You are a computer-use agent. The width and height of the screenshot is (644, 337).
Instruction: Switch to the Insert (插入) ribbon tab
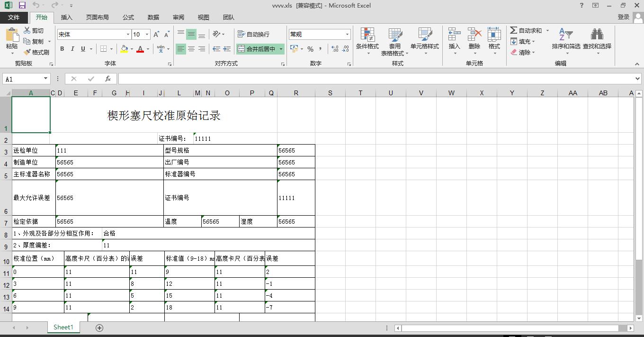[67, 17]
